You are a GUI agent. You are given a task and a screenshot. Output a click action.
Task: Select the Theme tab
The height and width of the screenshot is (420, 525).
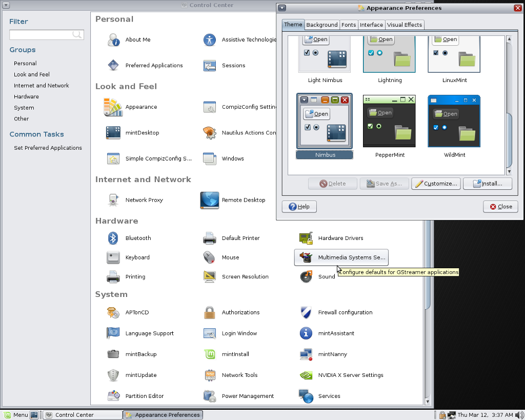point(293,25)
